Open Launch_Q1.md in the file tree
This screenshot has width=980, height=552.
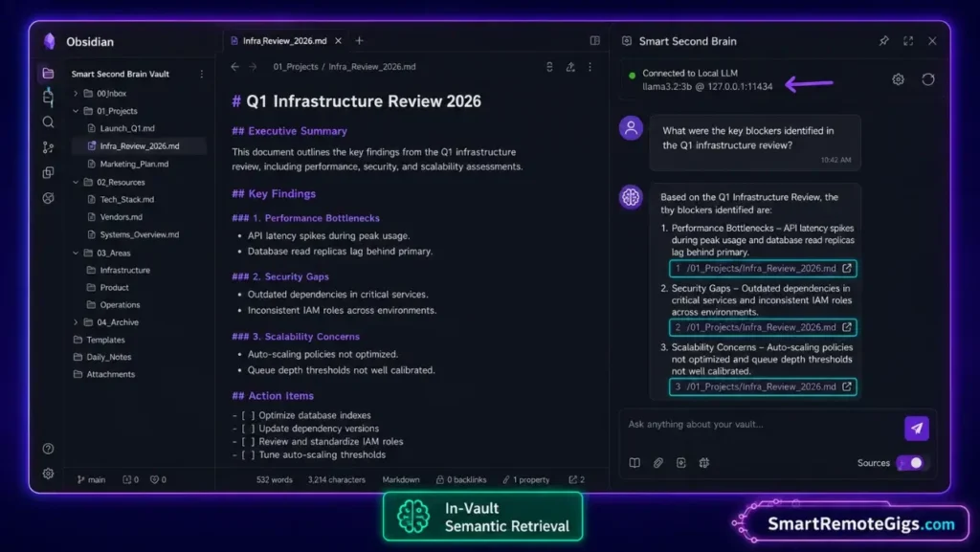click(127, 128)
